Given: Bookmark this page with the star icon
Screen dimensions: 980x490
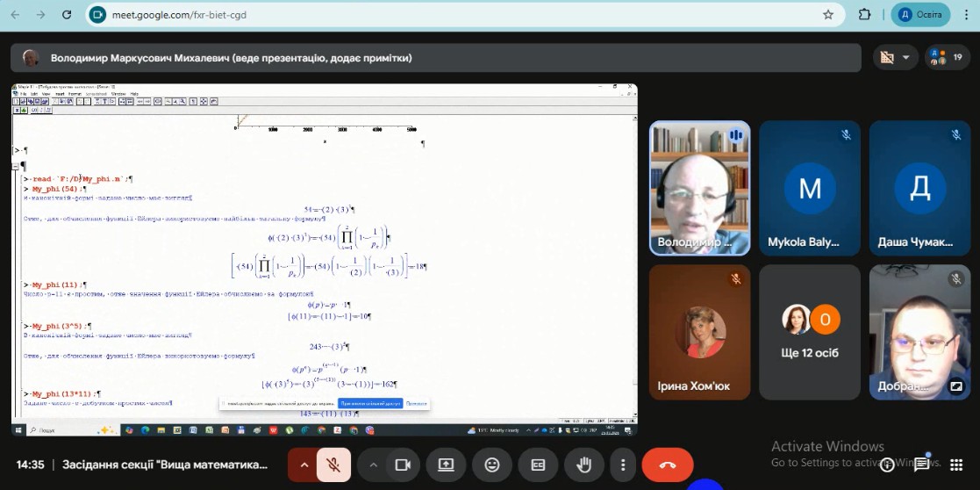Looking at the screenshot, I should click(x=827, y=15).
